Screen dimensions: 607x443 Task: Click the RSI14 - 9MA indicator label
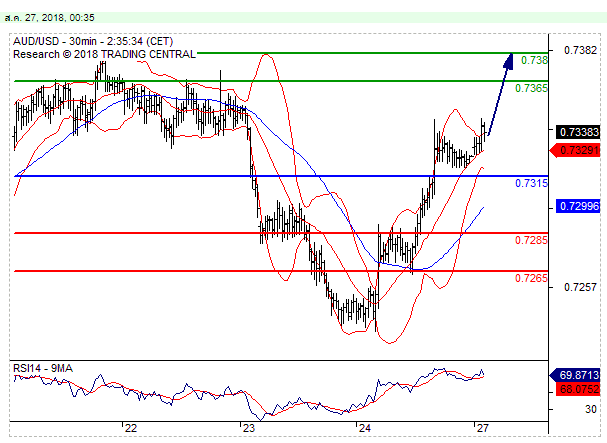tap(43, 368)
